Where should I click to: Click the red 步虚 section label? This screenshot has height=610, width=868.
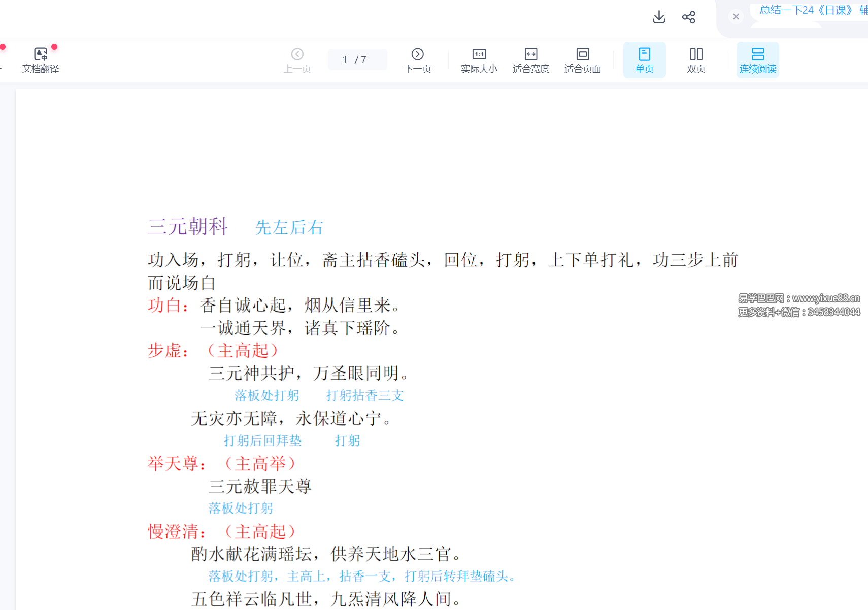(x=168, y=351)
